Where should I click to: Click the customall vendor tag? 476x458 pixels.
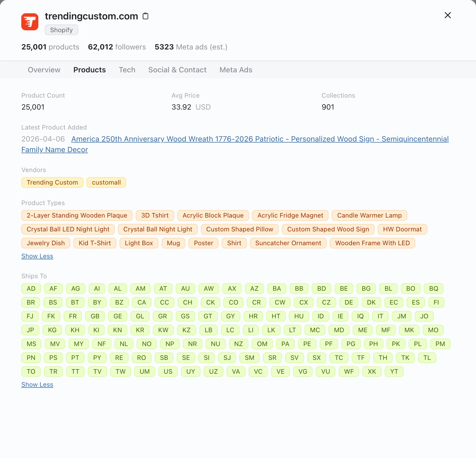[x=106, y=182]
